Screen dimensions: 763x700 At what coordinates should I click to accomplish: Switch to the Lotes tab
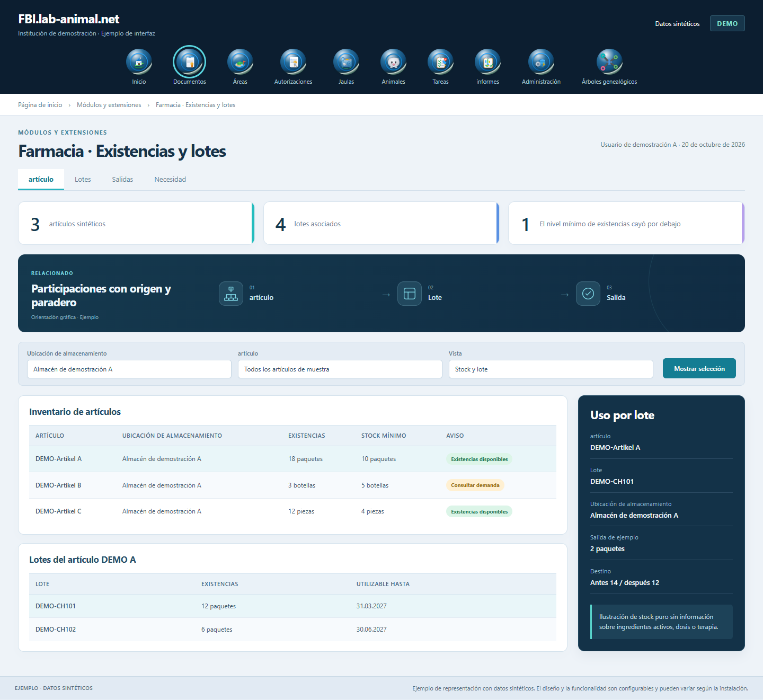83,180
